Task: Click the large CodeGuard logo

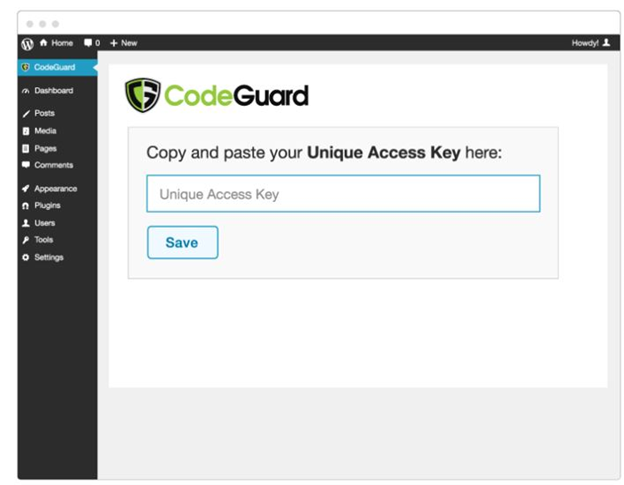Action: (217, 95)
